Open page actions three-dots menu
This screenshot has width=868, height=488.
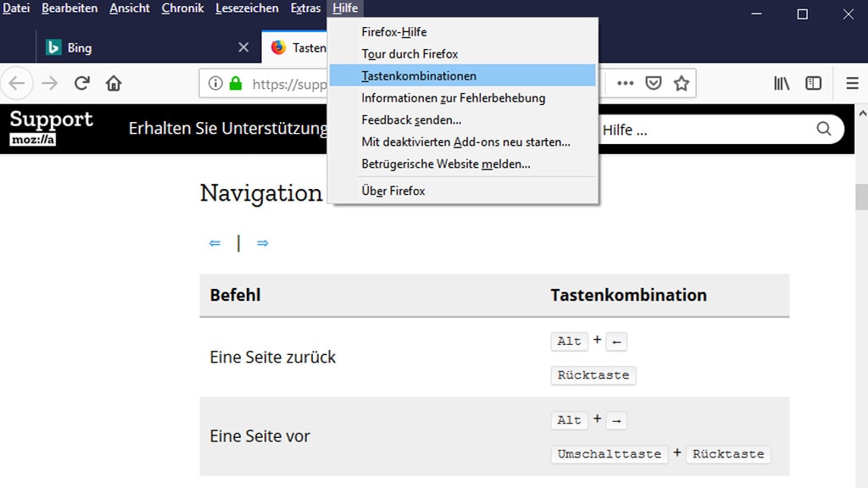click(x=626, y=84)
